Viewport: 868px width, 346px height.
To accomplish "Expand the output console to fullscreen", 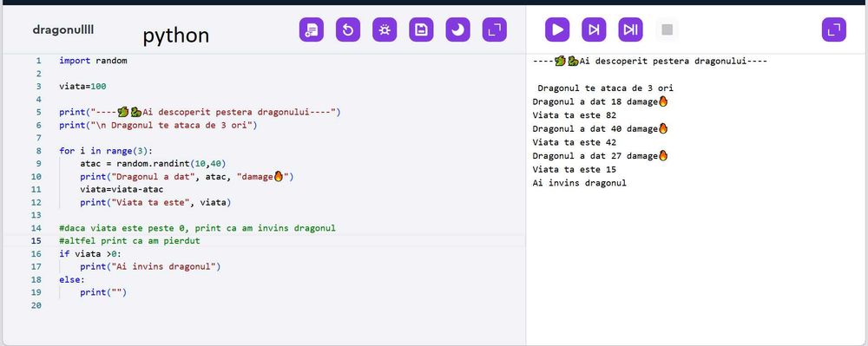I will 833,29.
